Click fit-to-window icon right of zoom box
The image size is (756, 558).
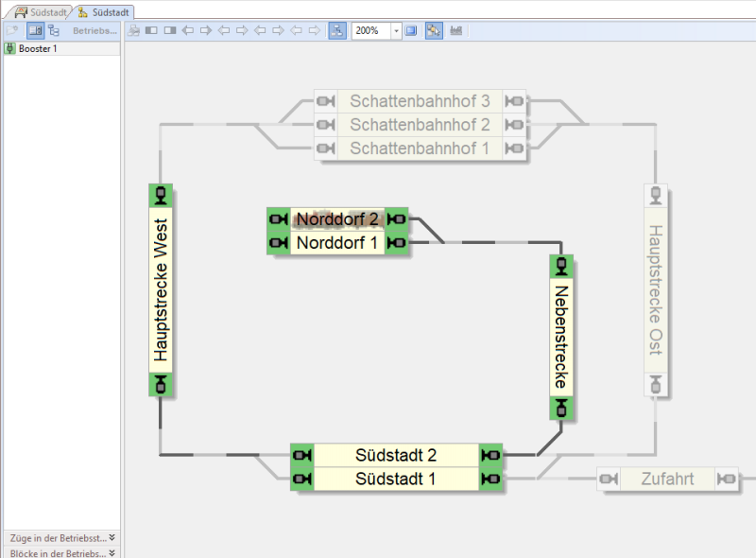pyautogui.click(x=411, y=30)
